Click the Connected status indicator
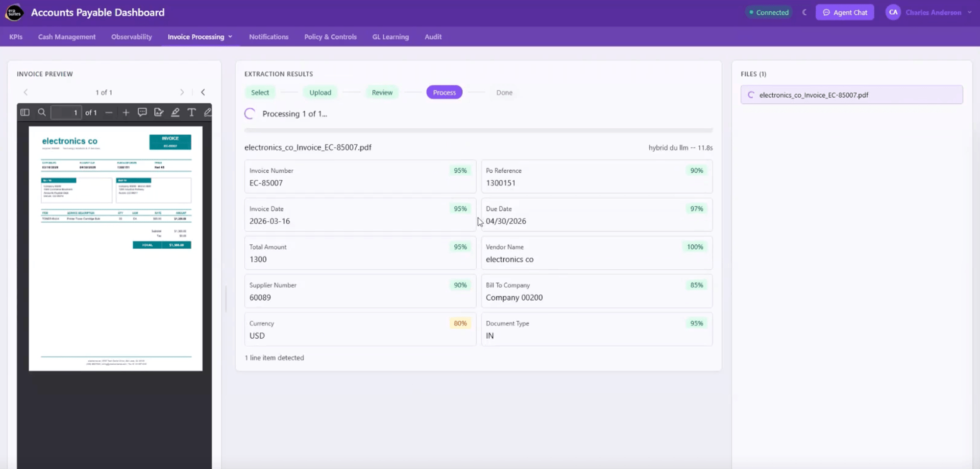 [x=769, y=12]
